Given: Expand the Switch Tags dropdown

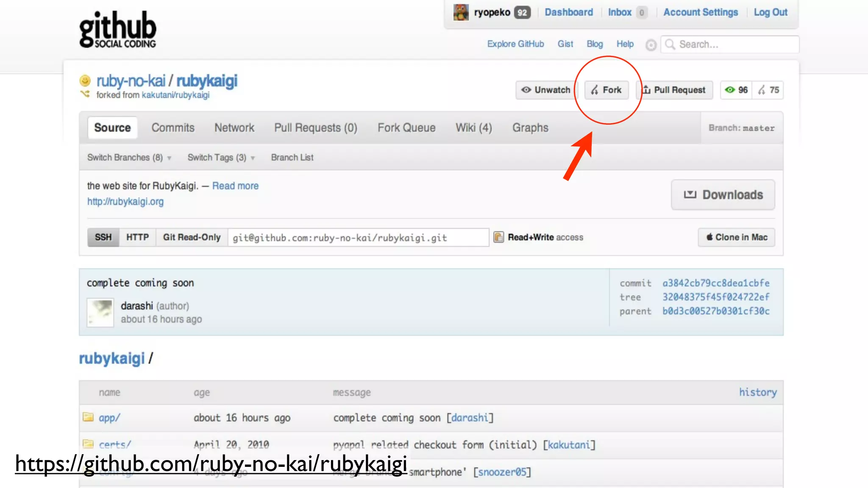Looking at the screenshot, I should point(221,158).
